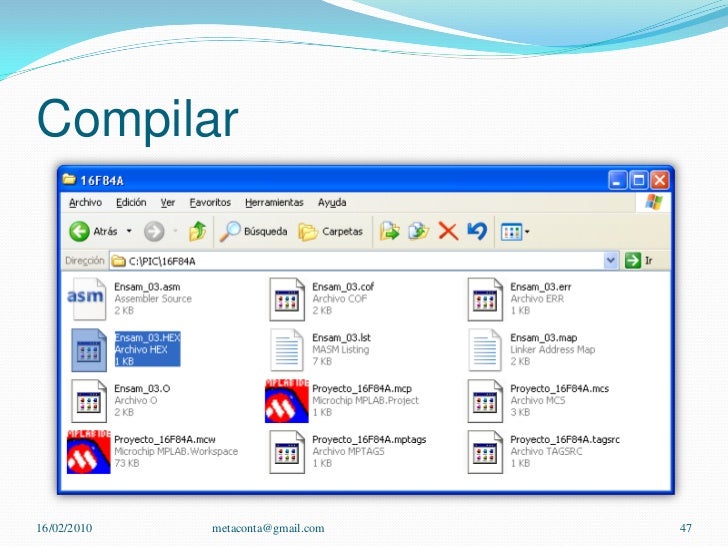The width and height of the screenshot is (728, 546).
Task: Click the folder icon inside the address bar
Action: [x=119, y=261]
